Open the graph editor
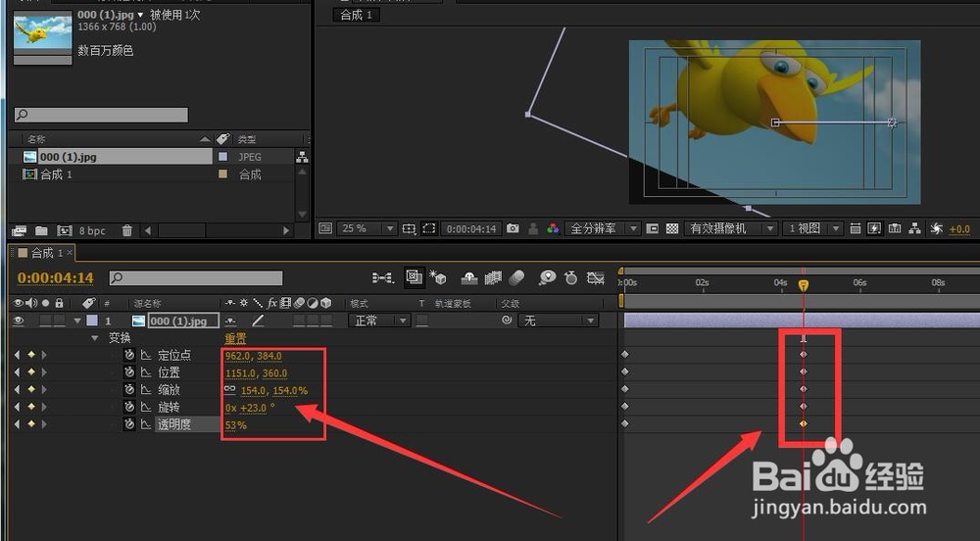The width and height of the screenshot is (980, 541). (596, 277)
